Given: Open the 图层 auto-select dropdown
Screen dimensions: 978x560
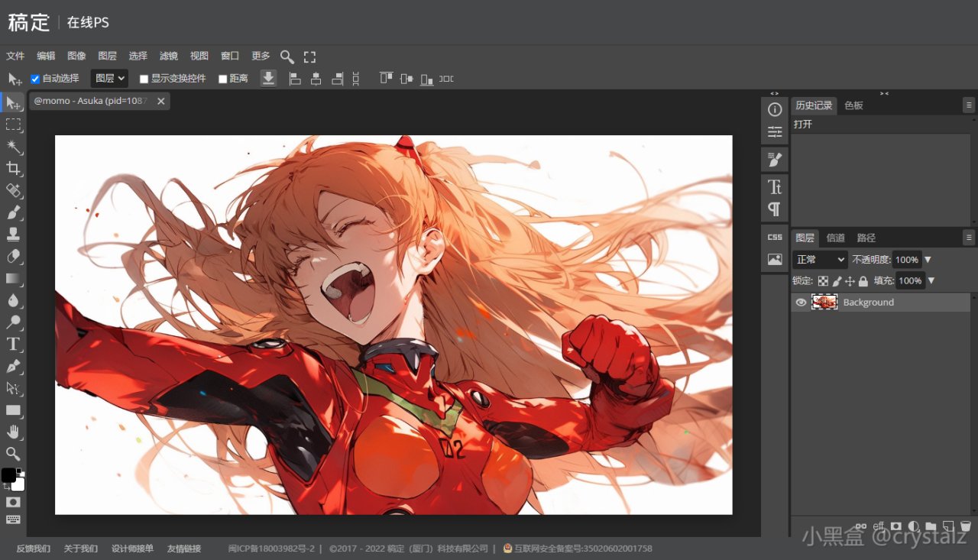Looking at the screenshot, I should coord(109,78).
